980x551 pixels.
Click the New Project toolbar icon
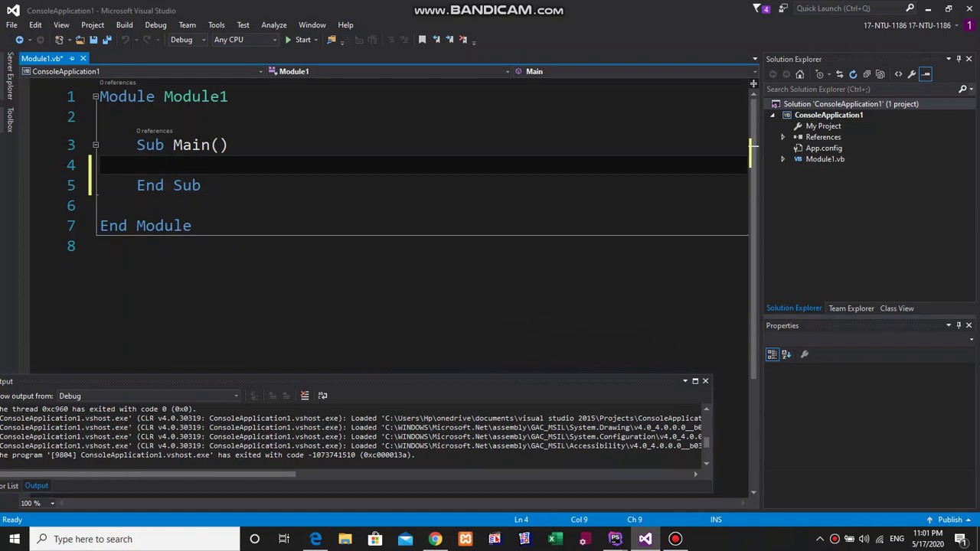click(59, 40)
